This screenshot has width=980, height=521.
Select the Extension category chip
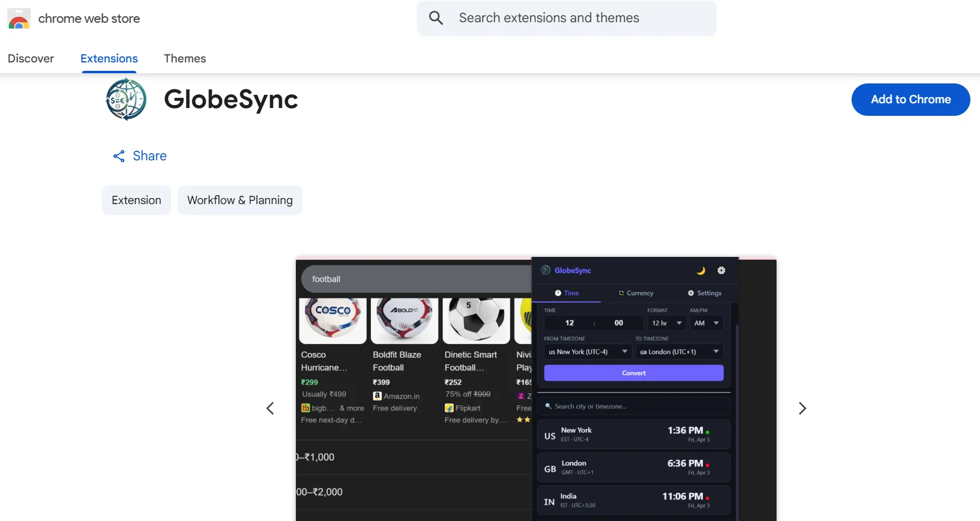tap(136, 200)
